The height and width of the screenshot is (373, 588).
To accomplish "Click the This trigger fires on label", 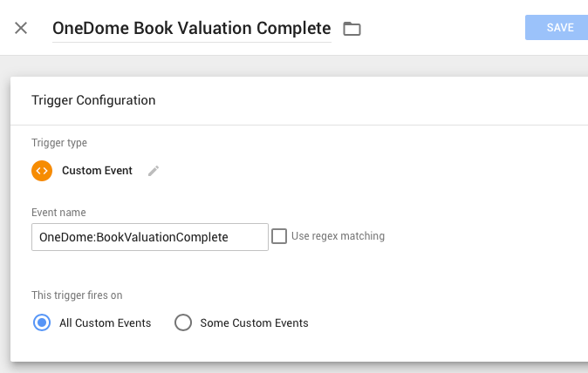I will (x=77, y=295).
